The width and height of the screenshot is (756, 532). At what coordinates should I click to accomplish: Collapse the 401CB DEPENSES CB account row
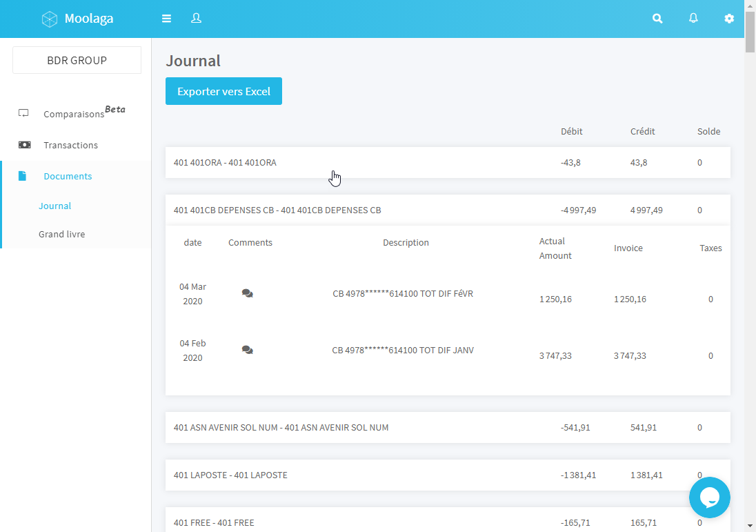(277, 210)
